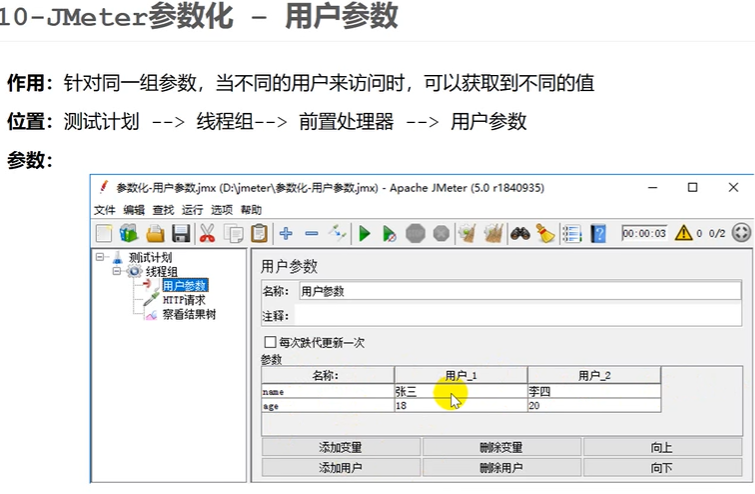Click the Shutdown test icon

(441, 234)
